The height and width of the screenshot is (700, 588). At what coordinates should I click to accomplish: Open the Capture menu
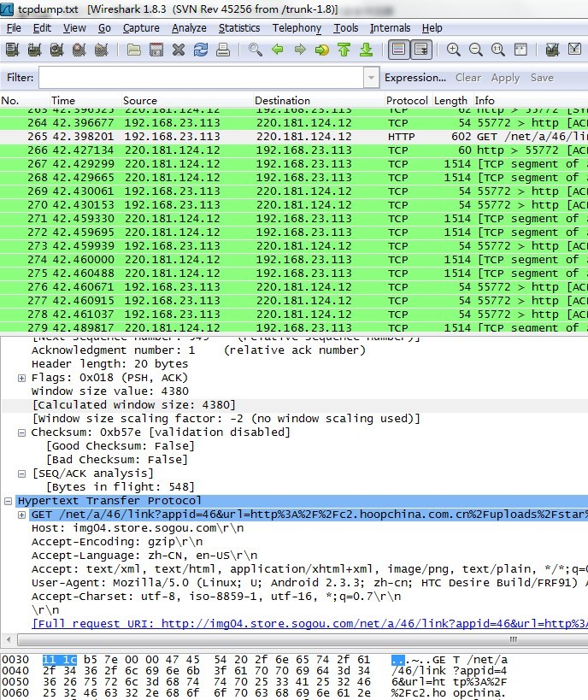pyautogui.click(x=141, y=27)
